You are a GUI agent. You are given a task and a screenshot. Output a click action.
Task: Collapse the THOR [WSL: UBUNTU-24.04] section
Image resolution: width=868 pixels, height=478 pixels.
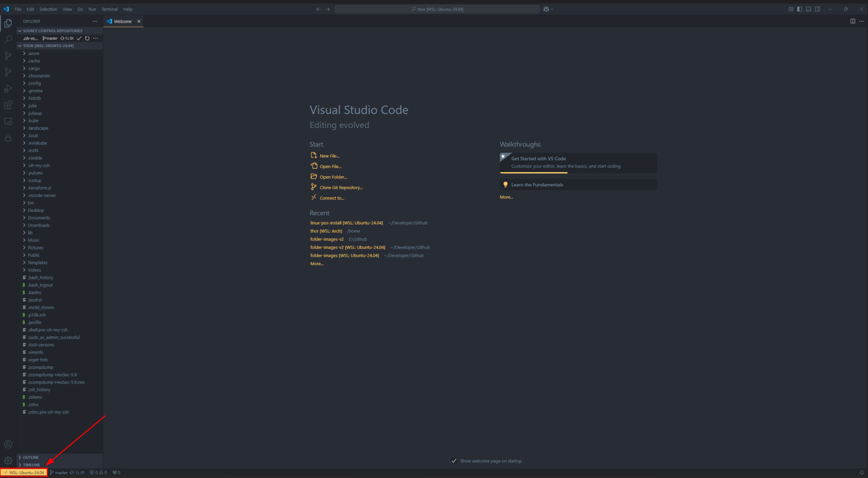coord(60,46)
